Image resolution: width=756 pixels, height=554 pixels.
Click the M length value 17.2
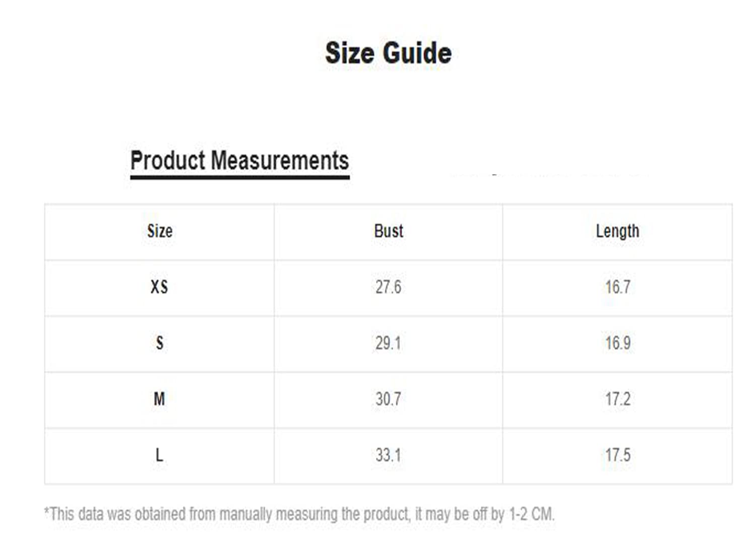pyautogui.click(x=618, y=399)
